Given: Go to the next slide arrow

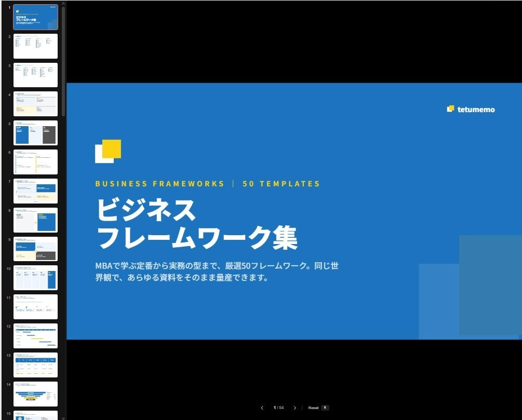Looking at the screenshot, I should tap(295, 408).
